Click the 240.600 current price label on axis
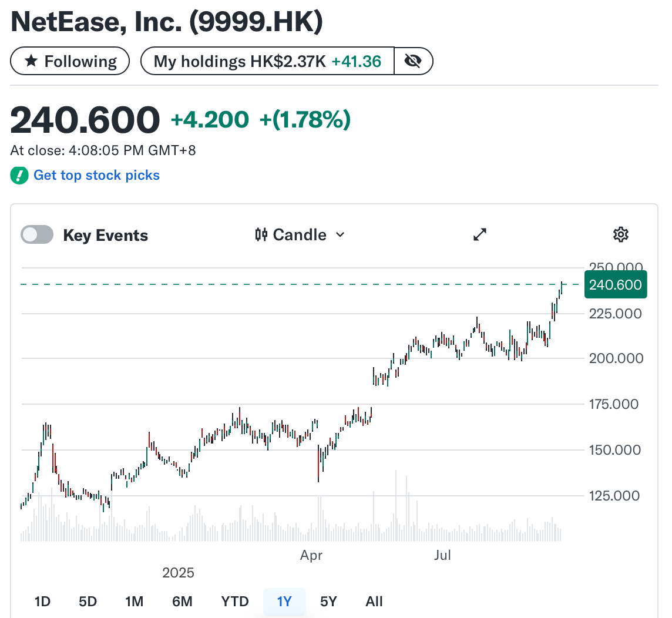 [x=616, y=284]
